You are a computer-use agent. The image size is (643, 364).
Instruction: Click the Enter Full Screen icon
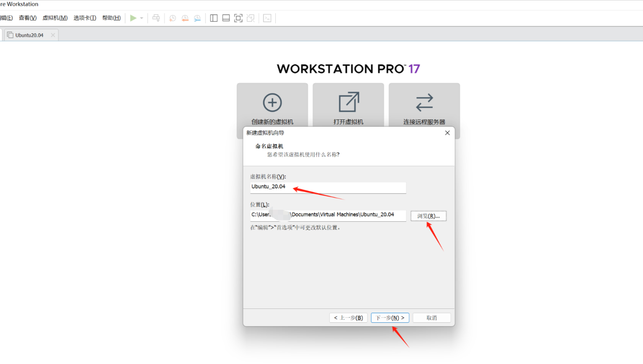pyautogui.click(x=238, y=18)
